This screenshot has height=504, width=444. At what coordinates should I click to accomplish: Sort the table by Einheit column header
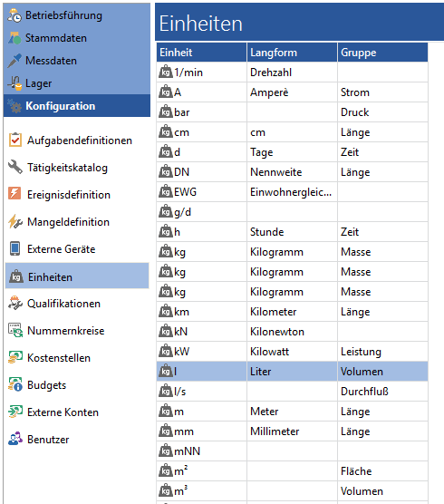[x=202, y=53]
